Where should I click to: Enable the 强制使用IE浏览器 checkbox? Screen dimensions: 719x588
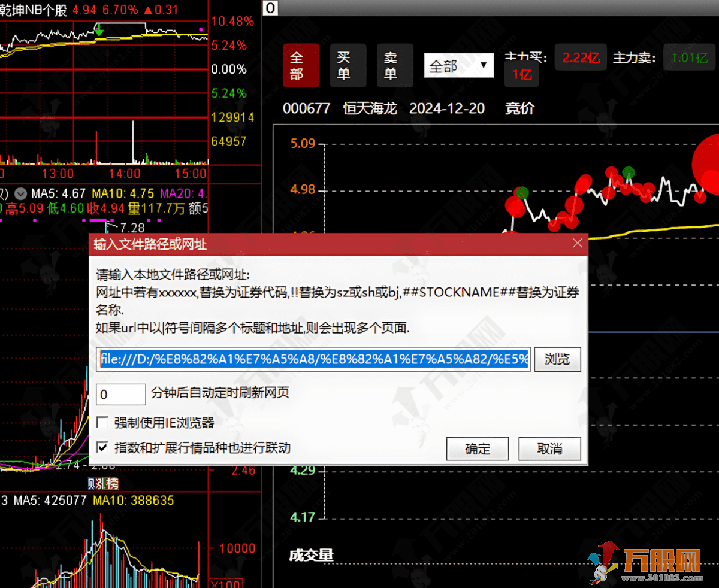[x=103, y=422]
